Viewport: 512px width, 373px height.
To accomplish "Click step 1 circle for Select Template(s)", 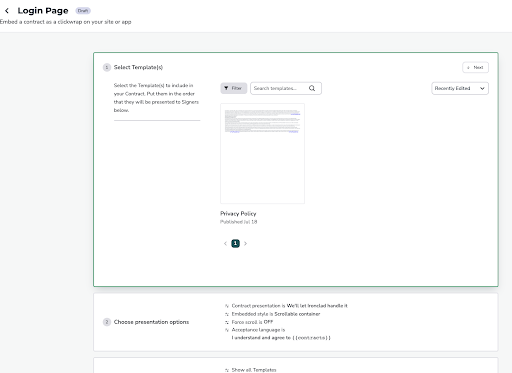I will coord(107,67).
